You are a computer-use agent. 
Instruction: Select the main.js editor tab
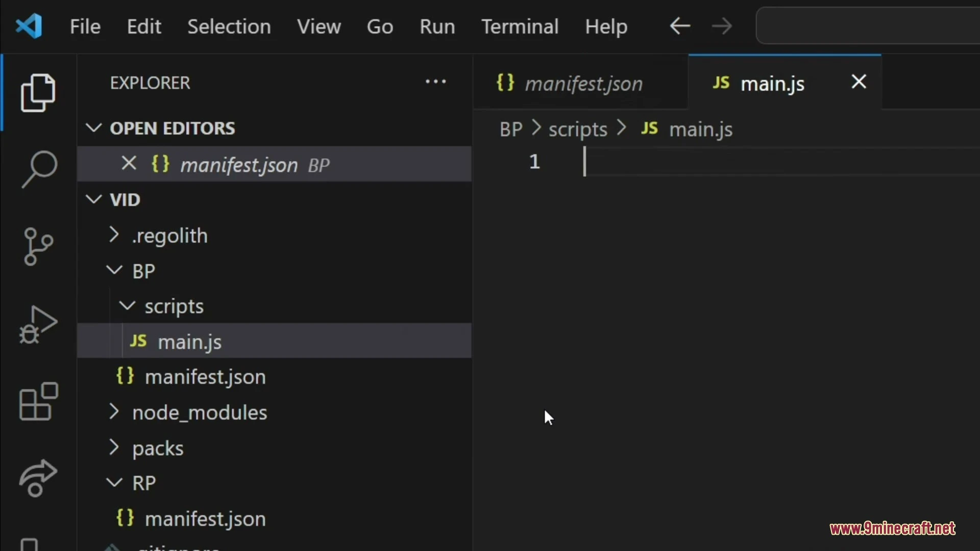785,83
